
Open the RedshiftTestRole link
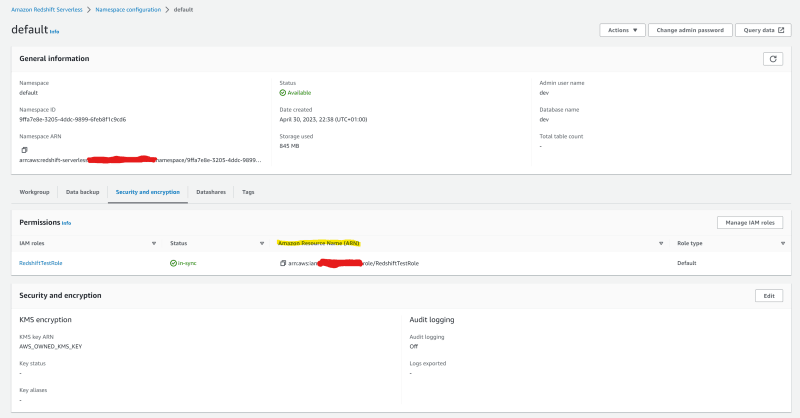pyautogui.click(x=41, y=263)
